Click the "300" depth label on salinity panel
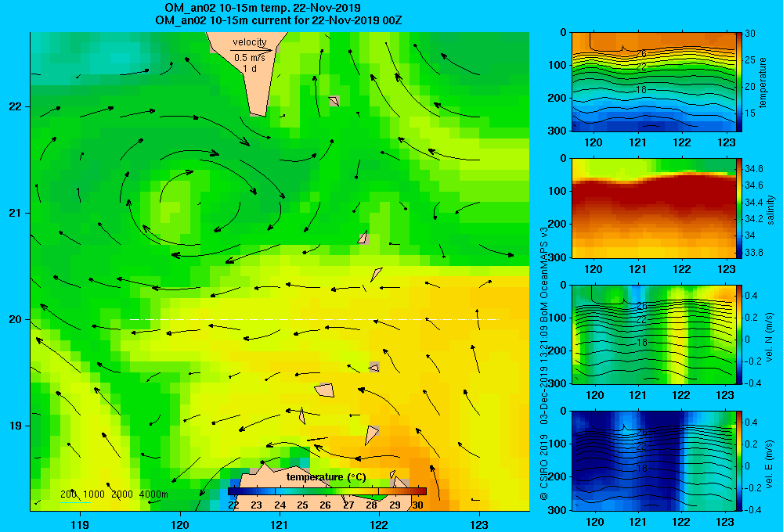Image resolution: width=783 pixels, height=532 pixels. click(558, 257)
